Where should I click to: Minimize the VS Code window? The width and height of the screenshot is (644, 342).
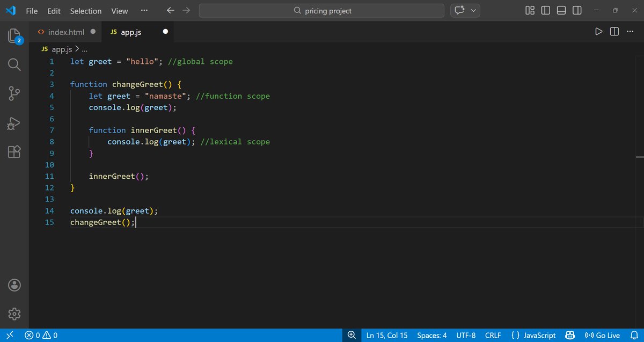coord(596,11)
